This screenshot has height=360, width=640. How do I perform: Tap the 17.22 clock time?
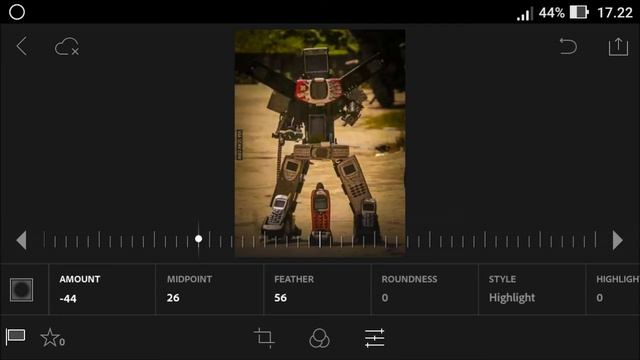point(615,13)
